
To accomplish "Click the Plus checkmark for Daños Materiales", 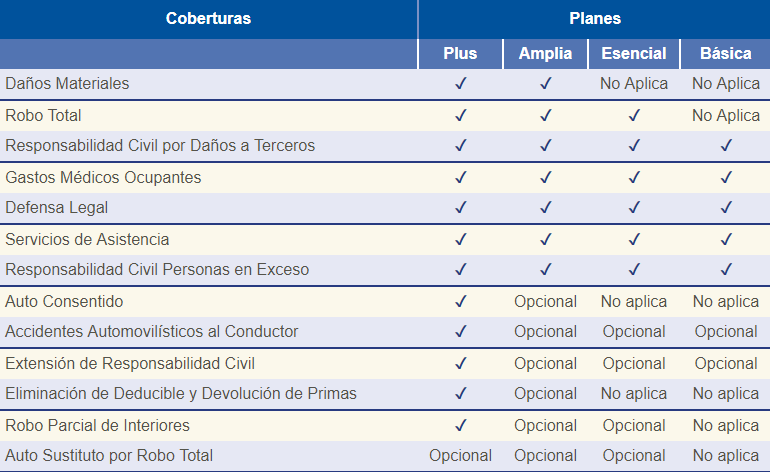I will (461, 83).
